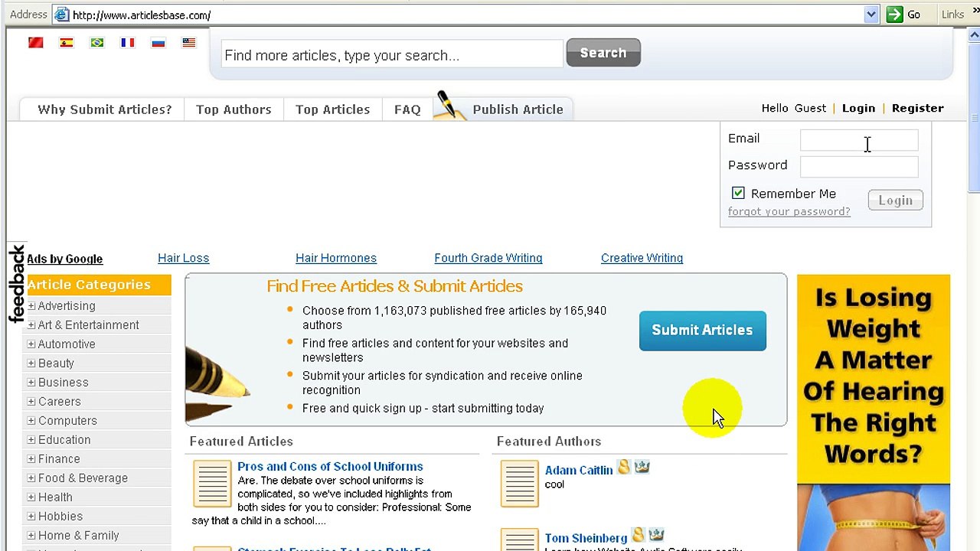
Task: Click the feedback side tab
Action: pos(16,283)
